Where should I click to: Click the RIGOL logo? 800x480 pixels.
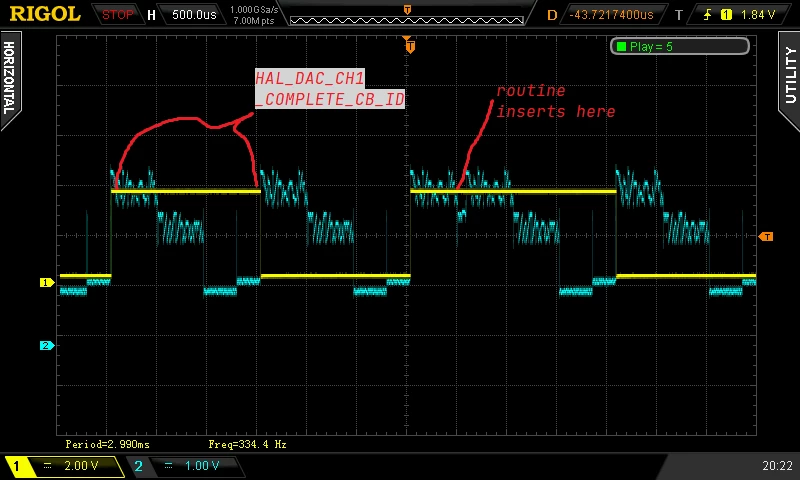(45, 14)
